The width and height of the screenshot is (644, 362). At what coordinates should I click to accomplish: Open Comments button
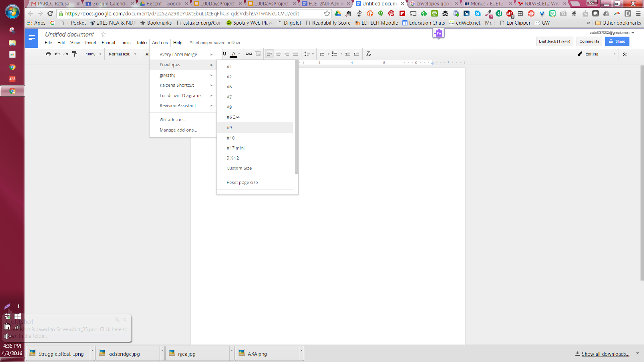(589, 41)
